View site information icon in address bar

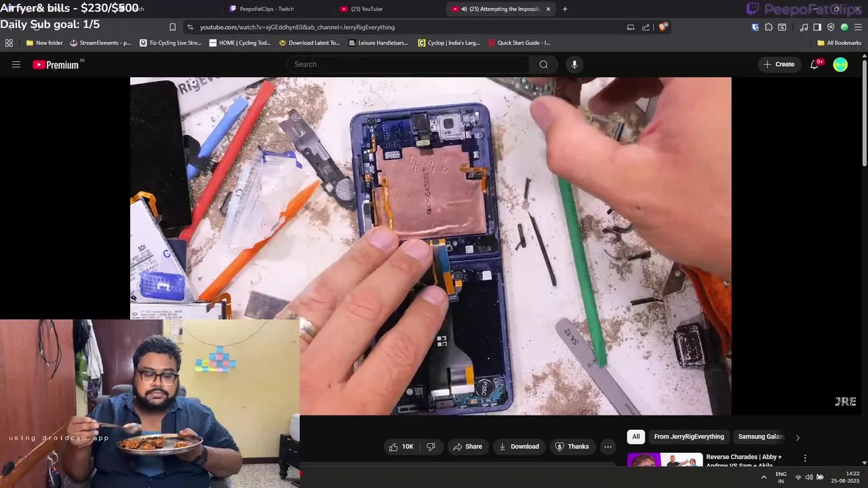190,27
